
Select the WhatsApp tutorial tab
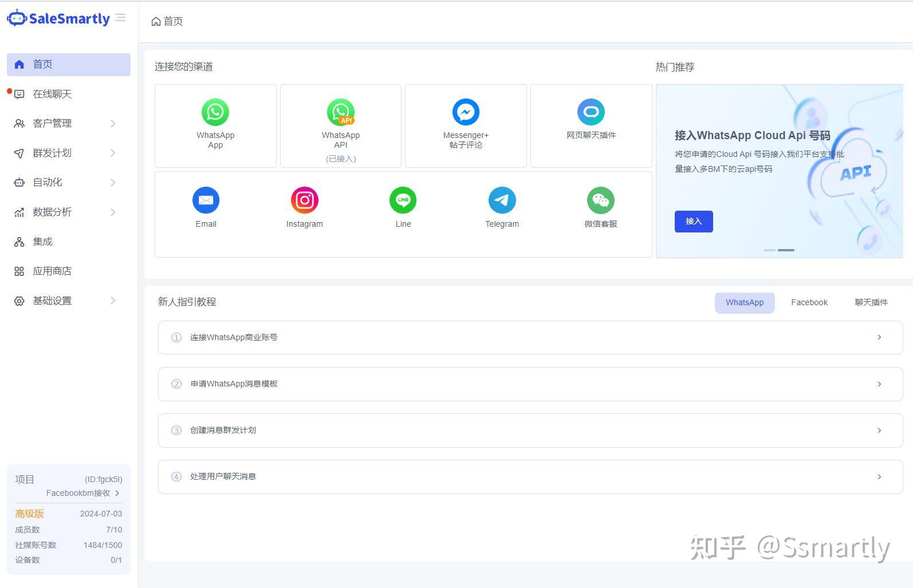click(745, 302)
